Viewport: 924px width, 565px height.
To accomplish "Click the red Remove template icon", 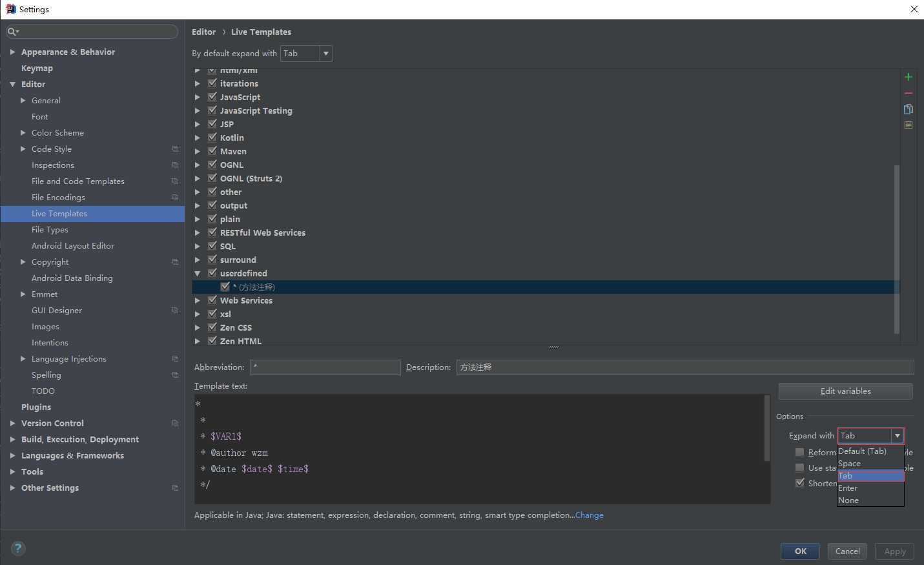I will (x=909, y=93).
